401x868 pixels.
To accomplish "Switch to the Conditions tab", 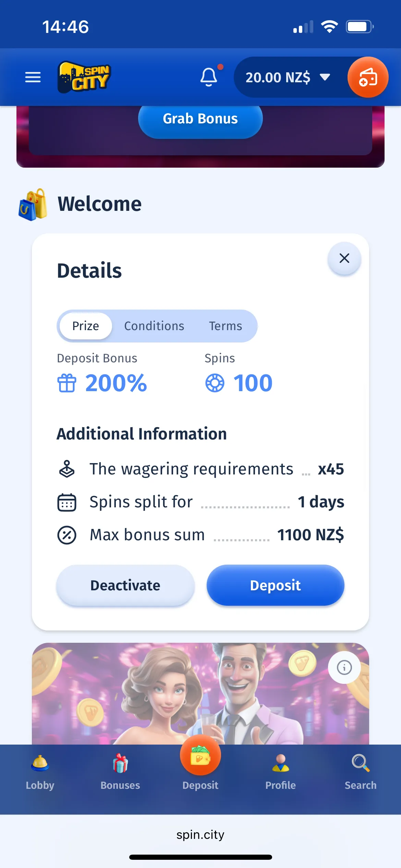I will point(154,326).
